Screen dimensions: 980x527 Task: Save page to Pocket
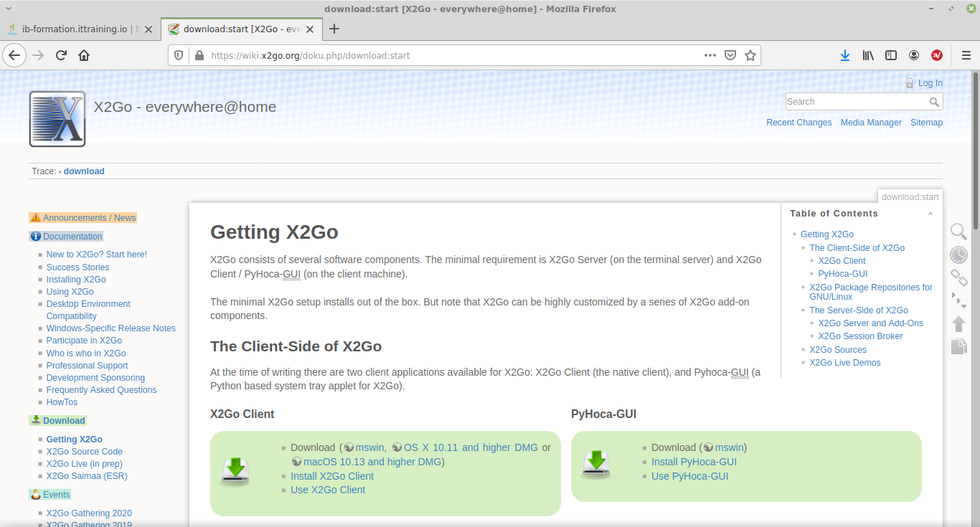[730, 55]
